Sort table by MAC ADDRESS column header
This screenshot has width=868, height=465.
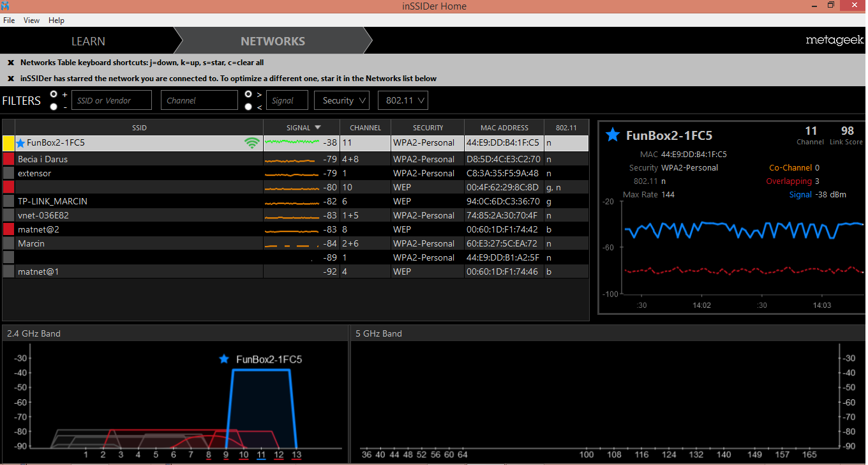[x=504, y=128]
